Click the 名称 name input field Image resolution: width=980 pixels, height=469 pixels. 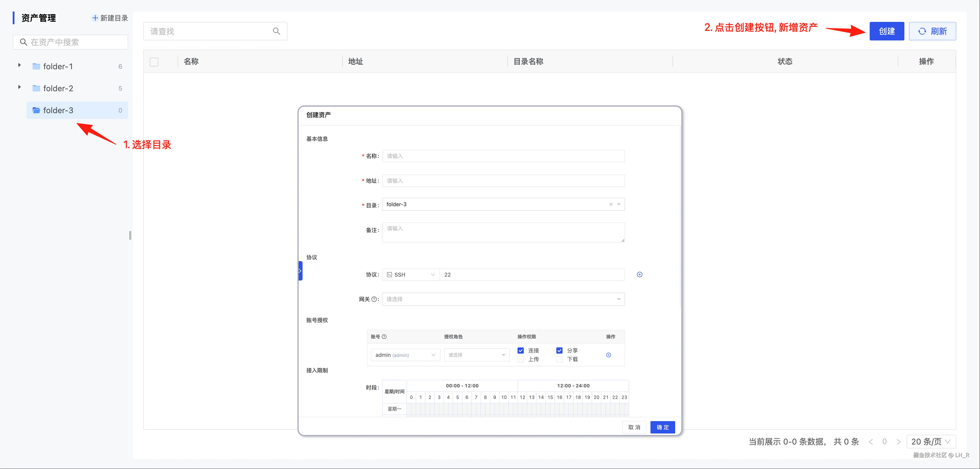(x=503, y=156)
